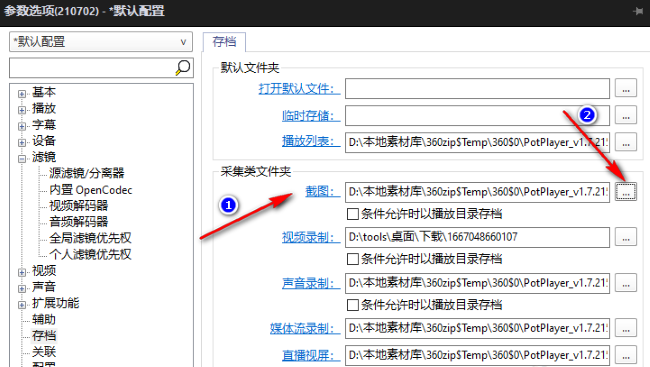
Task: Open the 默认配置 profile dropdown
Action: point(101,42)
